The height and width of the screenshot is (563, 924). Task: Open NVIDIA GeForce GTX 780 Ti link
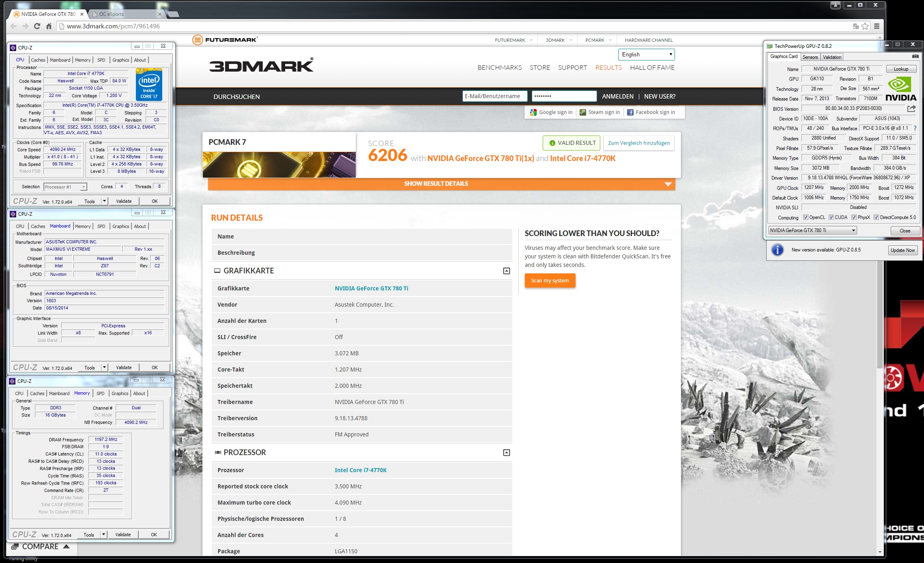tap(371, 288)
